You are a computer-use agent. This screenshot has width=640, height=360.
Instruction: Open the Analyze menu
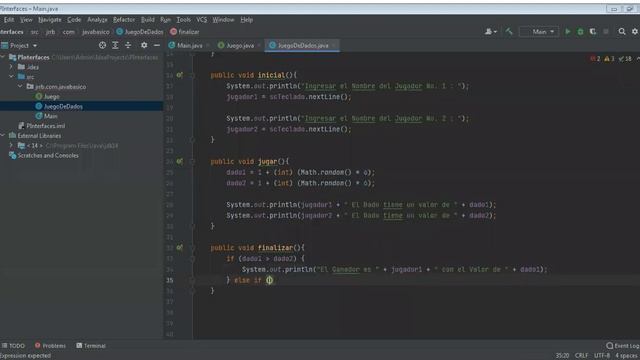tap(97, 20)
